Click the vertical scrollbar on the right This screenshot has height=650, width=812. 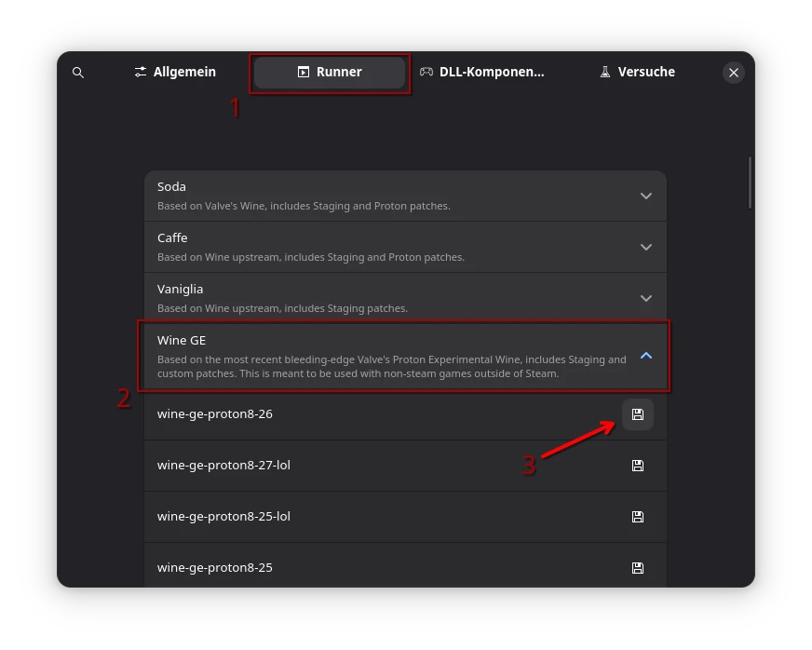point(751,183)
